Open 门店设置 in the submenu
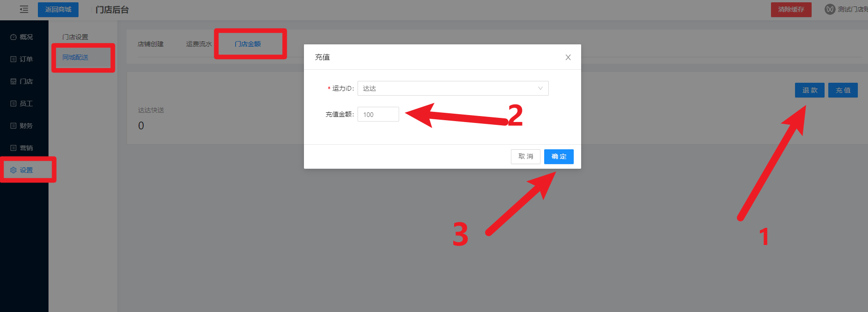This screenshot has height=312, width=868. (x=75, y=37)
